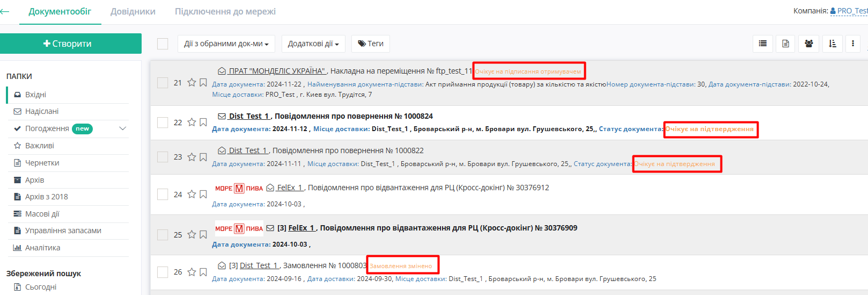Image resolution: width=868 pixels, height=295 pixels.
Task: Open the three-dot more options menu
Action: [x=853, y=44]
